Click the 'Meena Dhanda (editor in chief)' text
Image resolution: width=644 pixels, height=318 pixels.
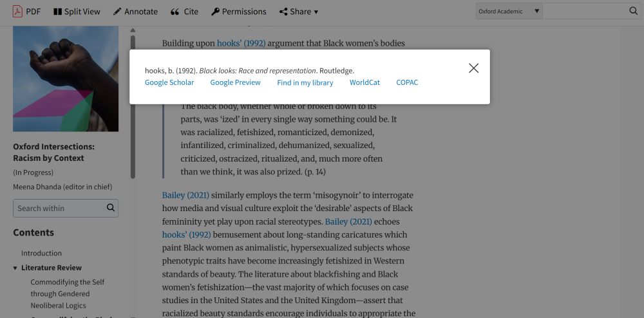(62, 187)
